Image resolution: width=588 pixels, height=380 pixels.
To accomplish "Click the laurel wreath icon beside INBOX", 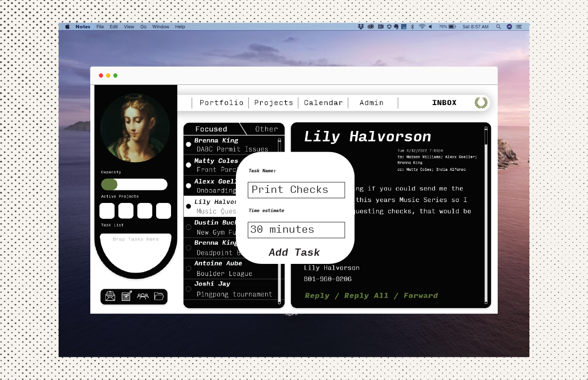I will point(480,103).
